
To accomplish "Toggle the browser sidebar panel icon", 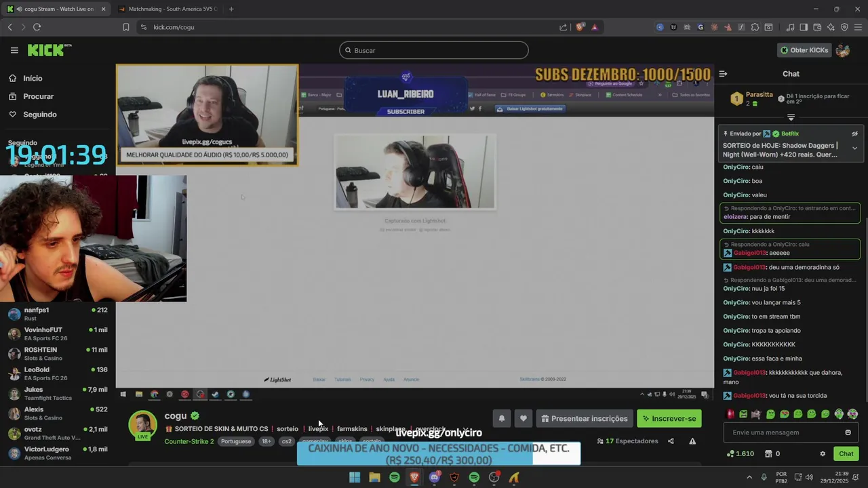I will pos(804,27).
